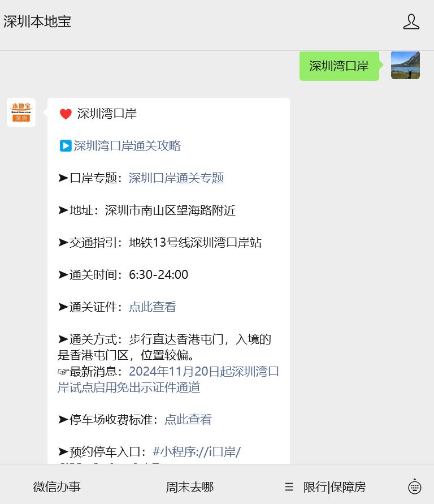Click the 通关时间 6:30-24:00 line

pos(123,275)
